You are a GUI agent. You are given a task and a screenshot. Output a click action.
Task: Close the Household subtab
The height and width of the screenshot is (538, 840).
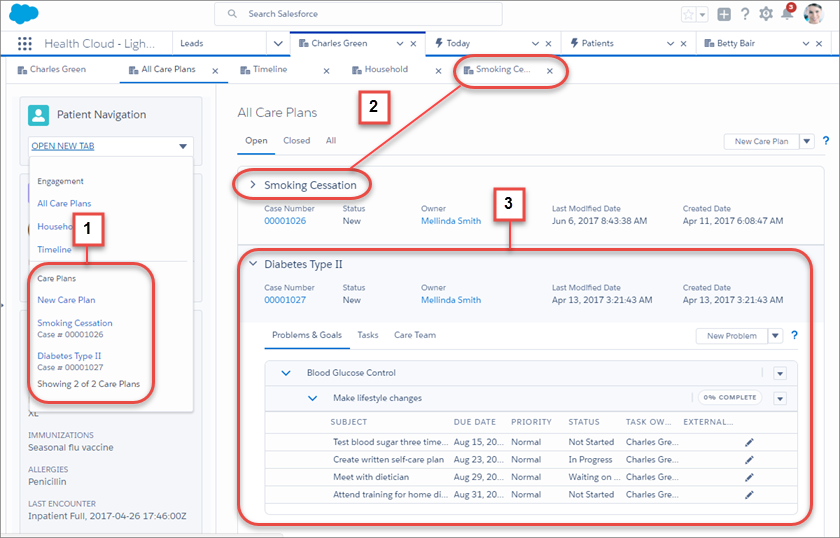tap(438, 71)
